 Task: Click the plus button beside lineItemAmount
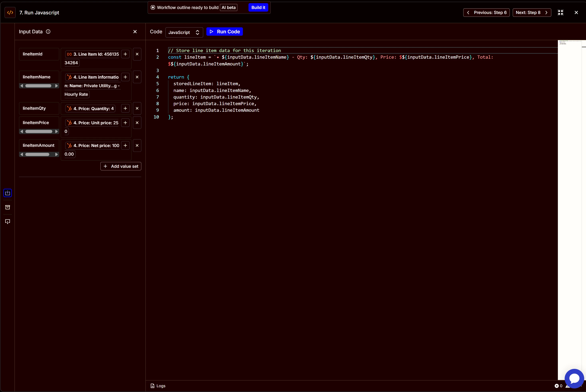tap(125, 145)
